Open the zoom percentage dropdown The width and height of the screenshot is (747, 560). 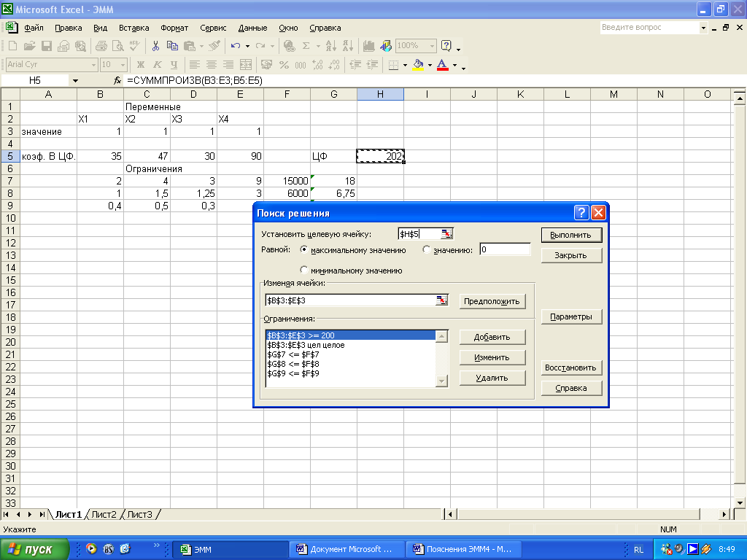point(432,46)
